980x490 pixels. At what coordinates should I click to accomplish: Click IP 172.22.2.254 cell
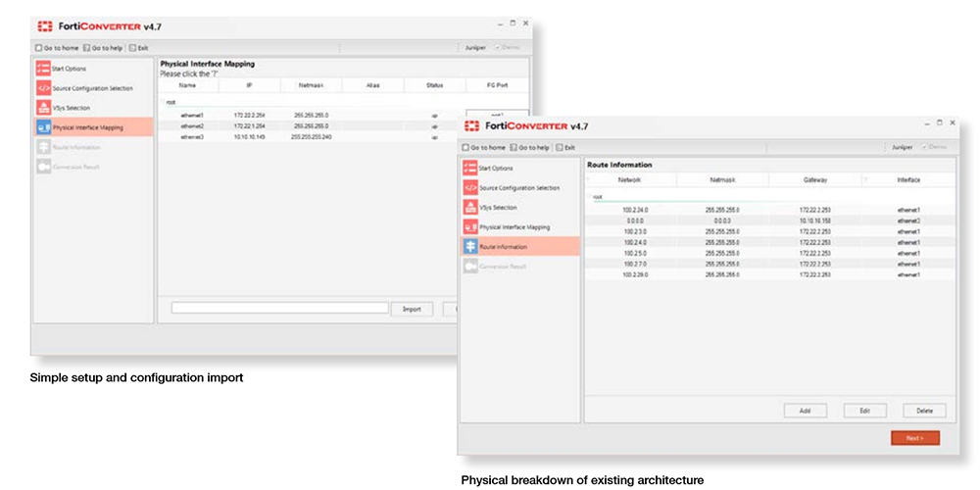pyautogui.click(x=249, y=116)
